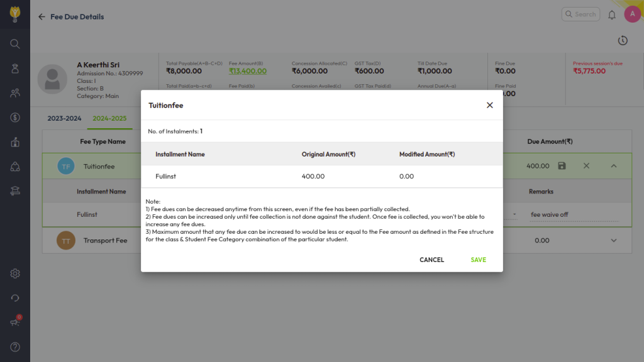The height and width of the screenshot is (362, 644).
Task: Click the save disk icon in Tuitionfee row
Action: point(562,166)
